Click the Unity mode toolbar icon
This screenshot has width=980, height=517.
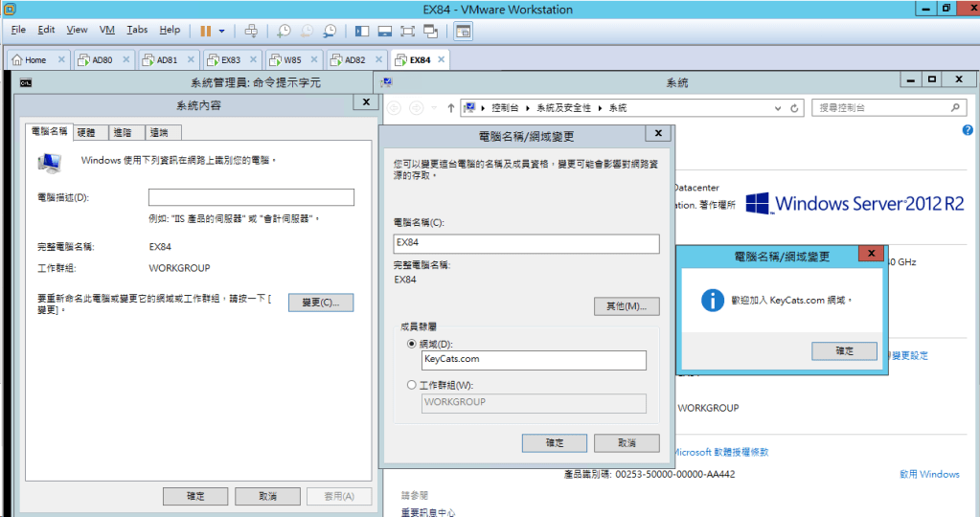[x=431, y=31]
